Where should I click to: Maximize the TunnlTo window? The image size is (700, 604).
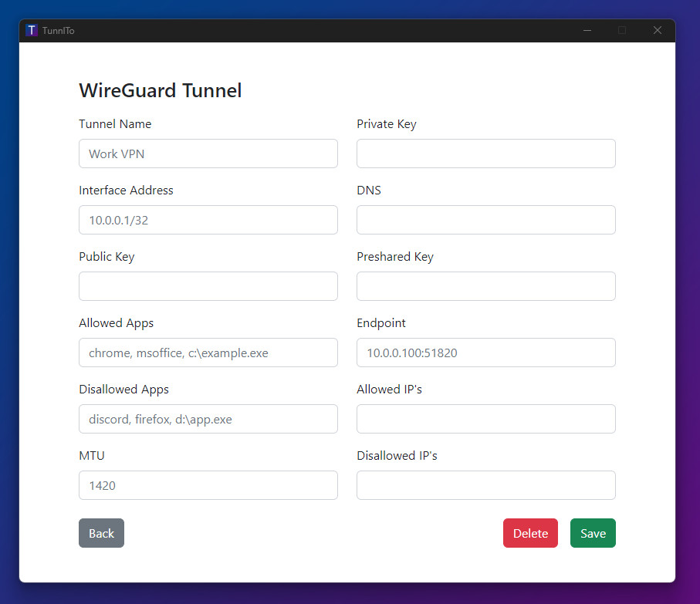click(x=622, y=31)
